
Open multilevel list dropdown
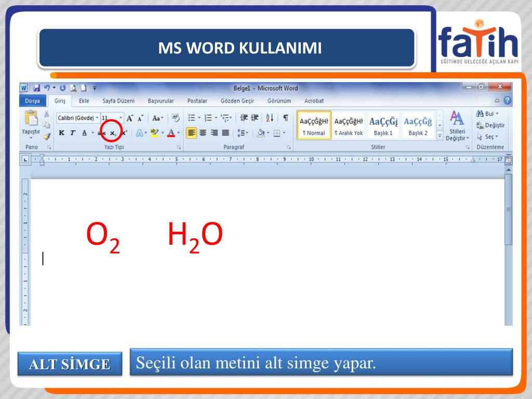(231, 118)
